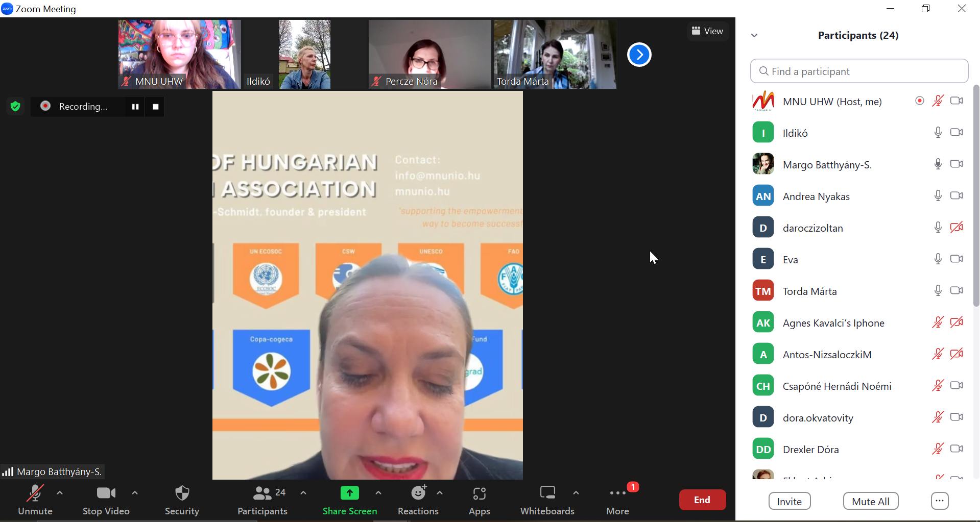This screenshot has height=522, width=980.
Task: Click Csapóné Hernádi Noémi camera icon
Action: [957, 386]
